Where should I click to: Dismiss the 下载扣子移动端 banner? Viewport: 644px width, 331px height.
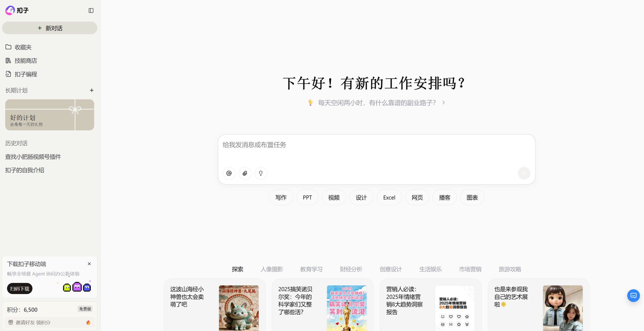pyautogui.click(x=89, y=264)
